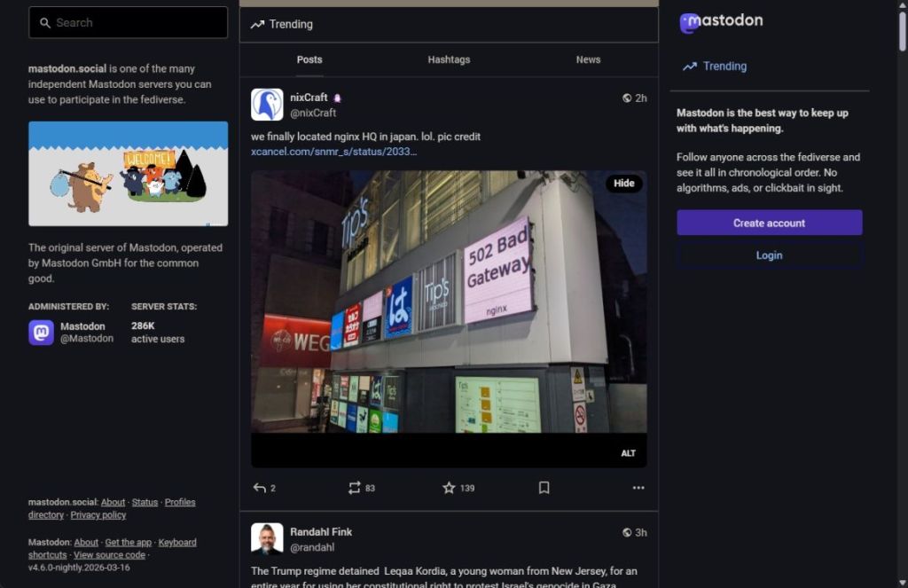Click the globe visibility icon on Randahl's post

(630, 532)
